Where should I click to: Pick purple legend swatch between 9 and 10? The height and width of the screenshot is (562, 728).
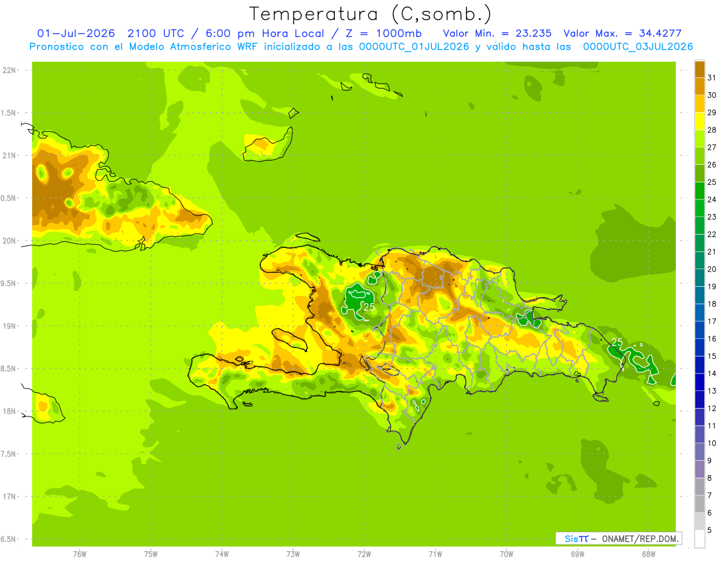pyautogui.click(x=700, y=452)
